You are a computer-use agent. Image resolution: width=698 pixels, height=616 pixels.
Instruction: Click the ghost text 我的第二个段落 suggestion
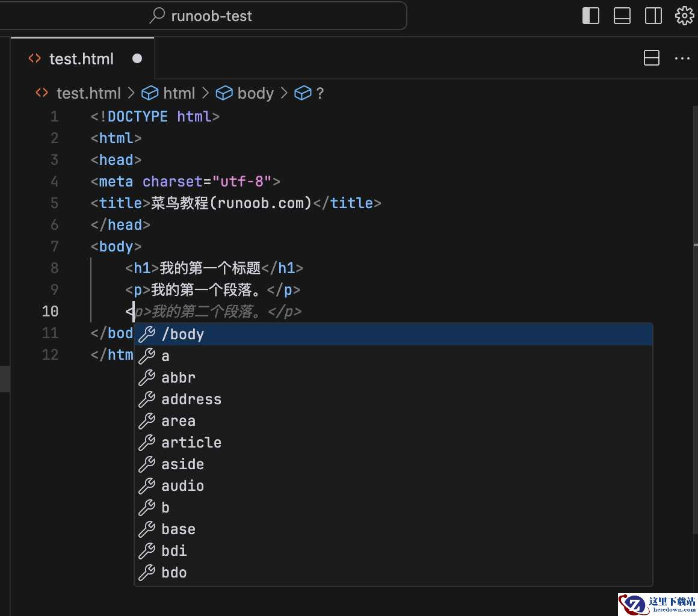coord(218,312)
